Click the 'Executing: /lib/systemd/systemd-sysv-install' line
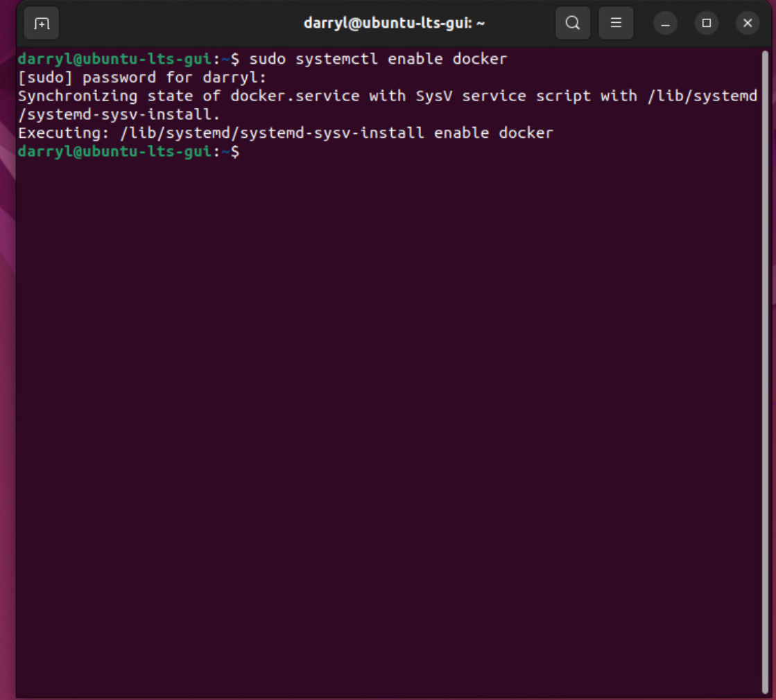Viewport: 776px width, 700px height. coord(286,133)
